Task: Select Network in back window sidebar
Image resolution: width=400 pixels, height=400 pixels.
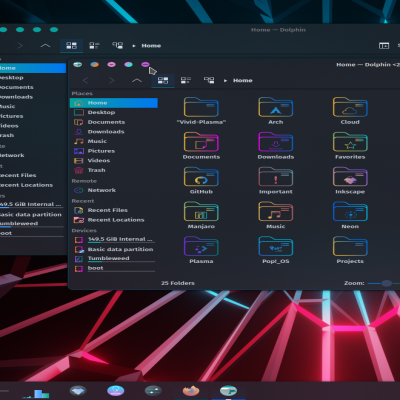Action: coord(32,155)
